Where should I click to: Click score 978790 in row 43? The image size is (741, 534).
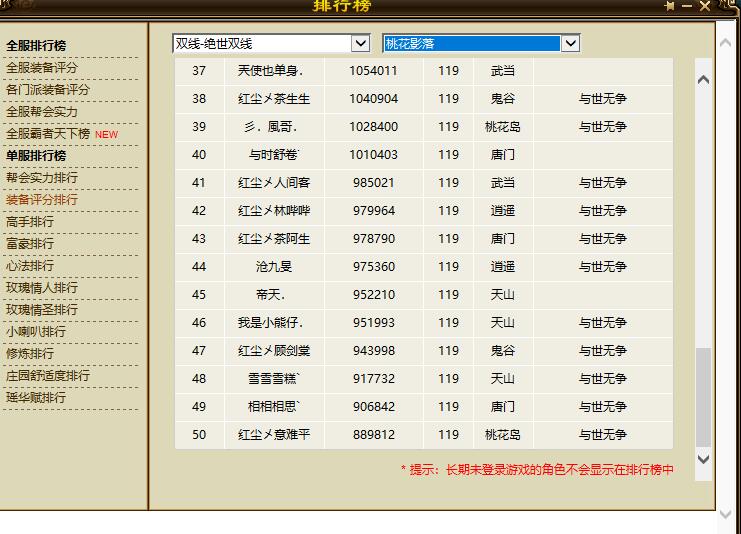(x=373, y=239)
